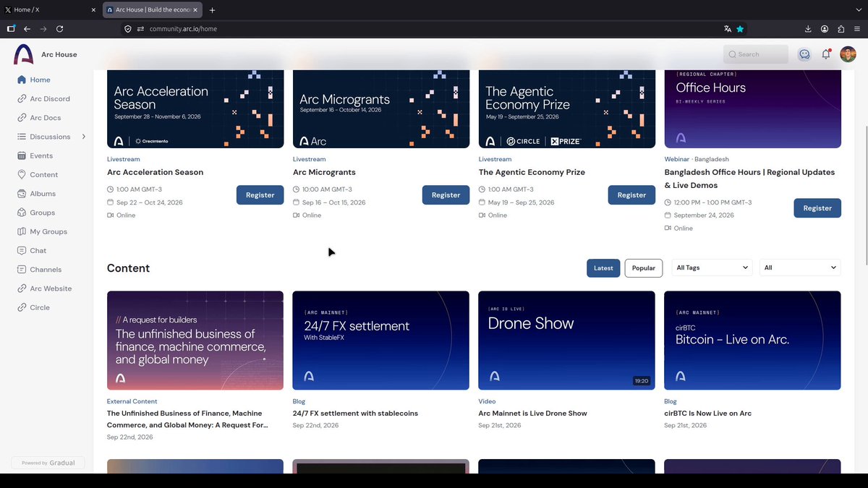Open the All Tags dropdown
Image resolution: width=868 pixels, height=488 pixels.
click(712, 267)
